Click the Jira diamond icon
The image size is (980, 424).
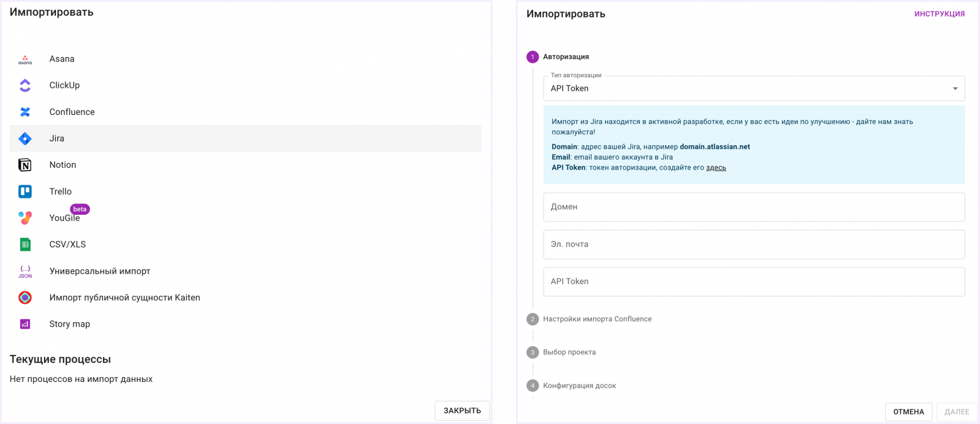[25, 139]
